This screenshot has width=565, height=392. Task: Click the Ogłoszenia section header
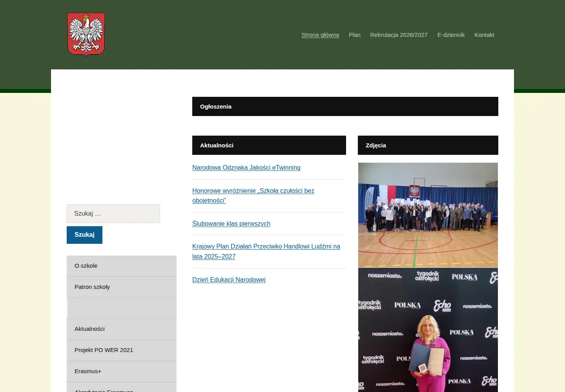pos(345,107)
